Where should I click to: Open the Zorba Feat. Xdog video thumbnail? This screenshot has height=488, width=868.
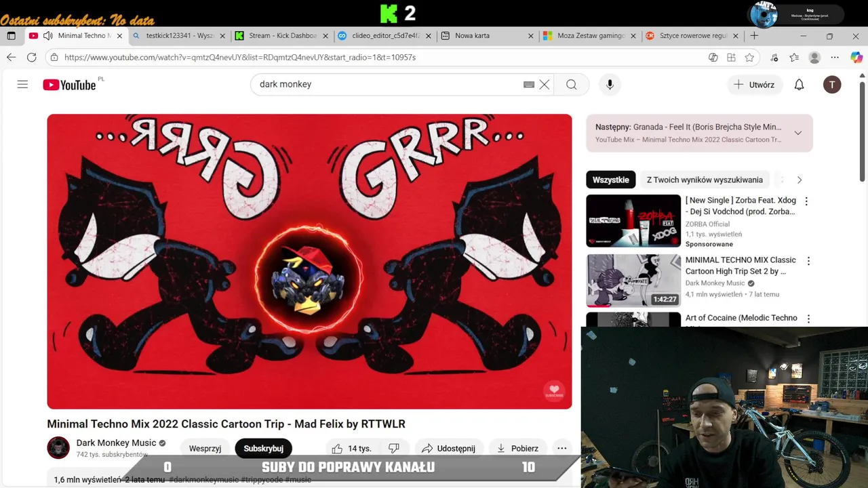click(633, 221)
